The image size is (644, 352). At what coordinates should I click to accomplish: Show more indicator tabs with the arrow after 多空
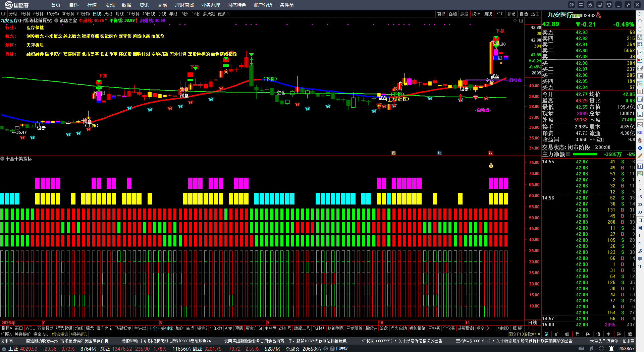point(488,328)
